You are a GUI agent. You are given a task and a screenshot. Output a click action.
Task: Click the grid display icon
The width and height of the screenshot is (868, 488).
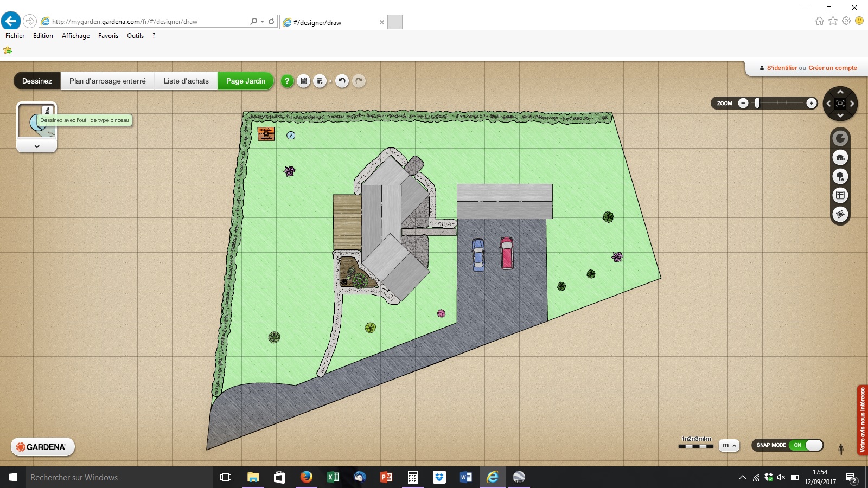pyautogui.click(x=840, y=195)
